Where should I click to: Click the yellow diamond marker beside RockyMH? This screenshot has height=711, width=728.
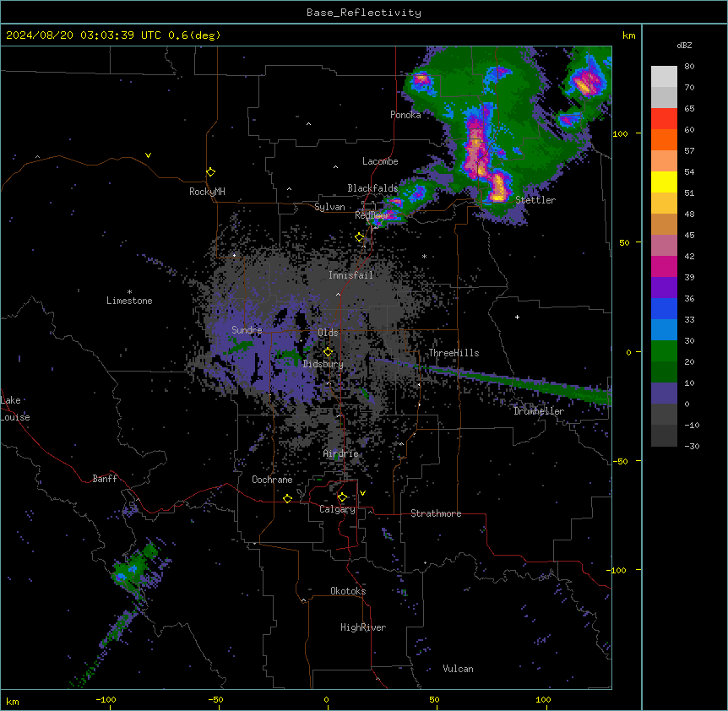click(210, 172)
